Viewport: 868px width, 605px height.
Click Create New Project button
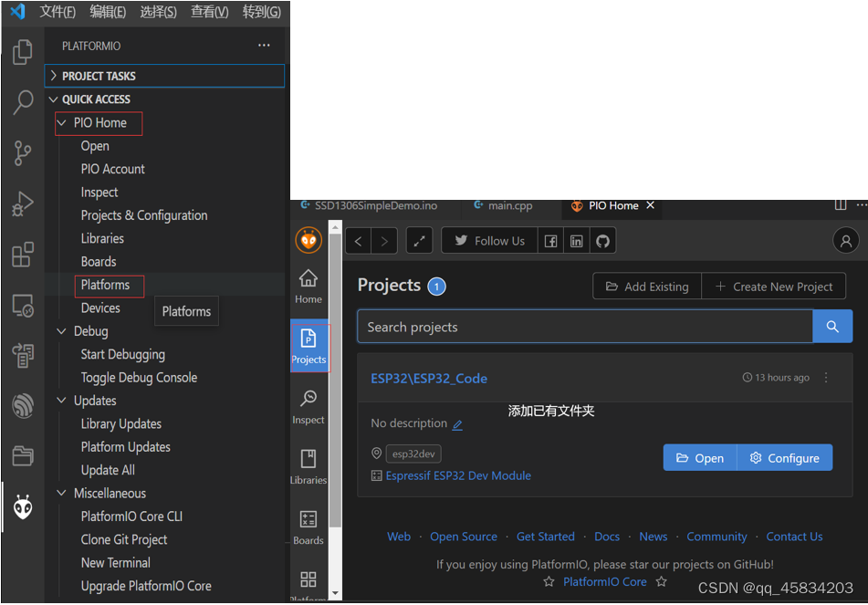pos(773,287)
